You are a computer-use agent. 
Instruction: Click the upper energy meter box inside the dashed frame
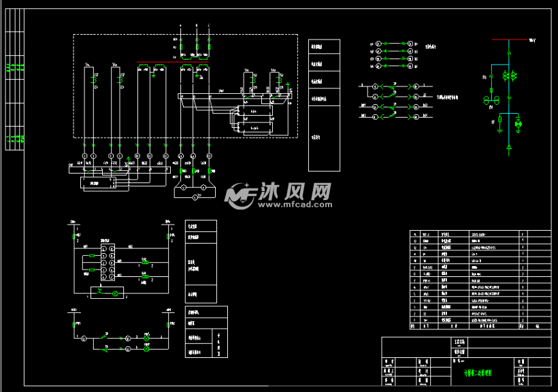pos(255,111)
